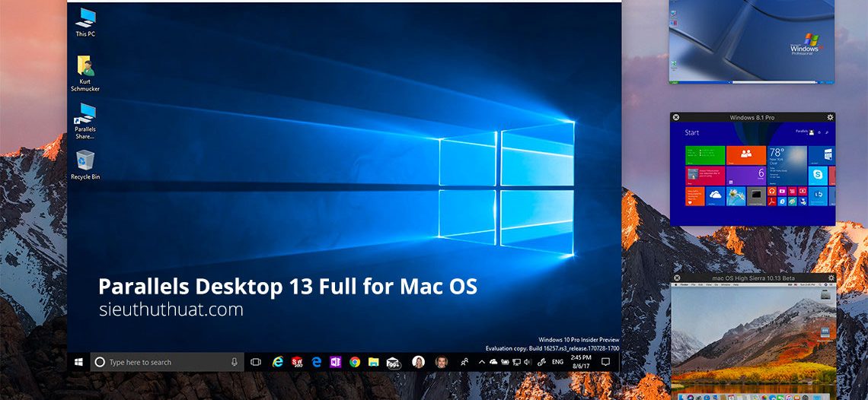Open the Mail app showing 99+

tap(393, 363)
